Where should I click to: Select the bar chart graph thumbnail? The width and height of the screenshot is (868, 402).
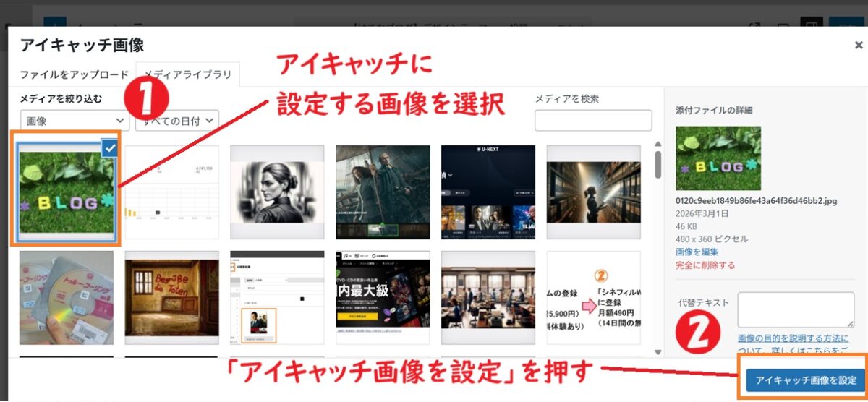[x=171, y=192]
